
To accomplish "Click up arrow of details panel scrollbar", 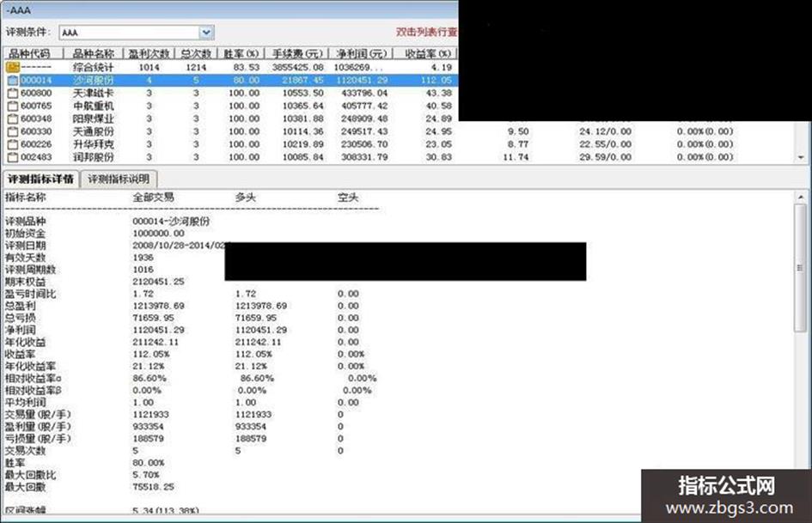I will coord(800,198).
